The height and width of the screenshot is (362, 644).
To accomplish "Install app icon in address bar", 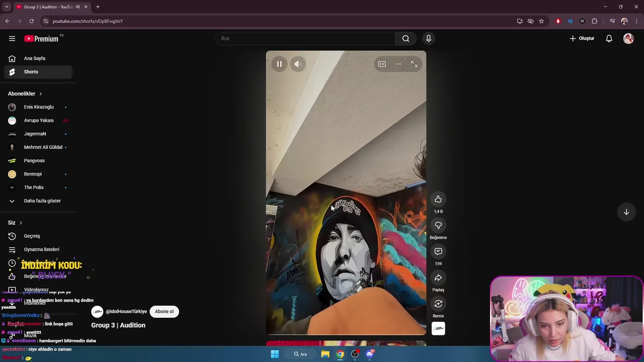I will tap(520, 21).
